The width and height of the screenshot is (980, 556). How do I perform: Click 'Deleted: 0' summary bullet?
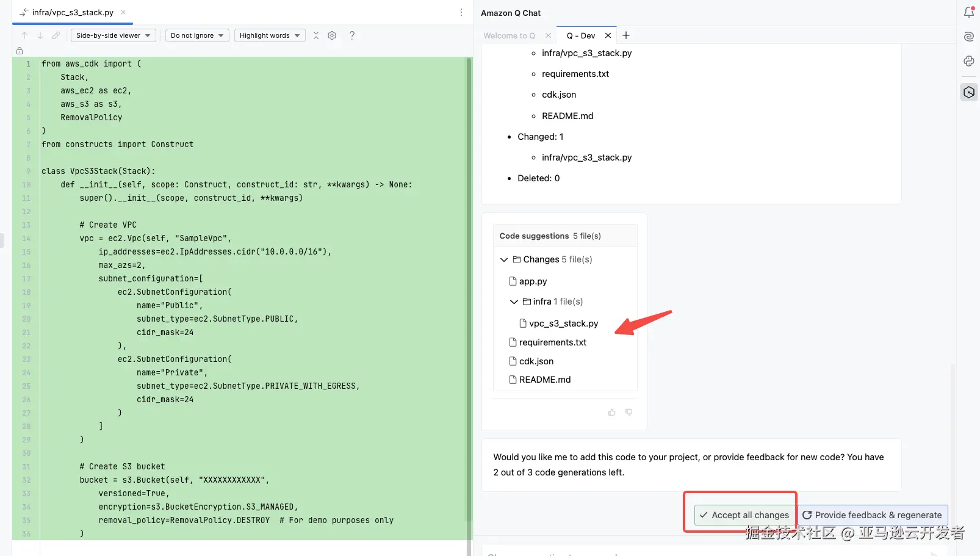tap(538, 178)
